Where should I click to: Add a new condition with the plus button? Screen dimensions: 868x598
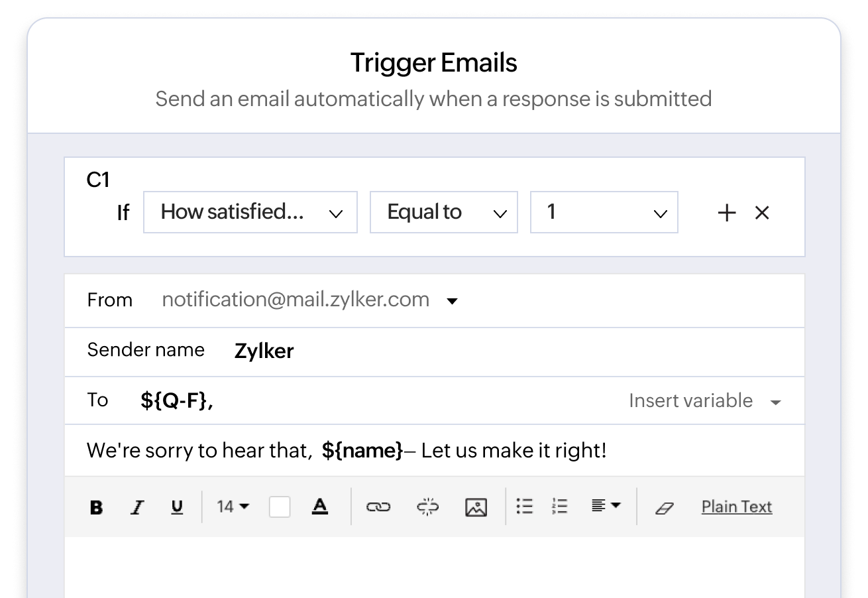tap(726, 212)
